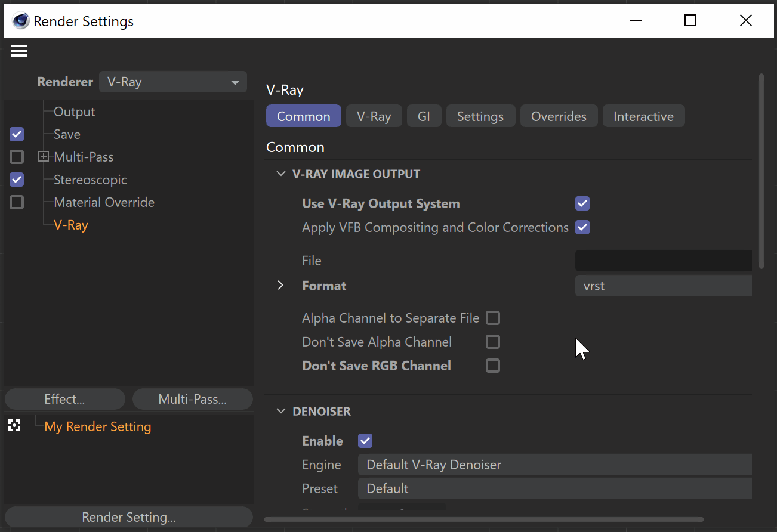
Task: Switch to the V-Ray tab
Action: point(374,116)
